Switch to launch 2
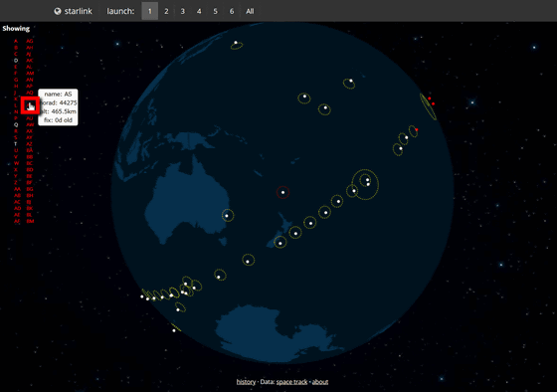 pos(166,11)
